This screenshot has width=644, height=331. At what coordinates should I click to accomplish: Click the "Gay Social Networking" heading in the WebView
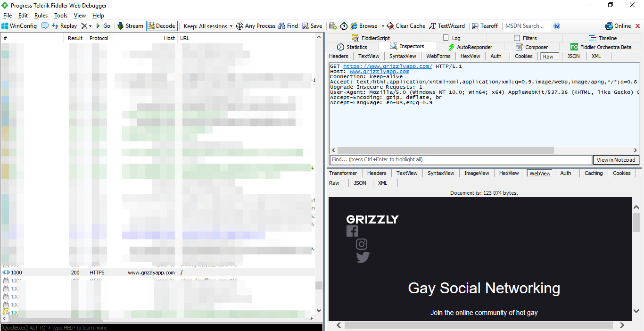click(484, 288)
